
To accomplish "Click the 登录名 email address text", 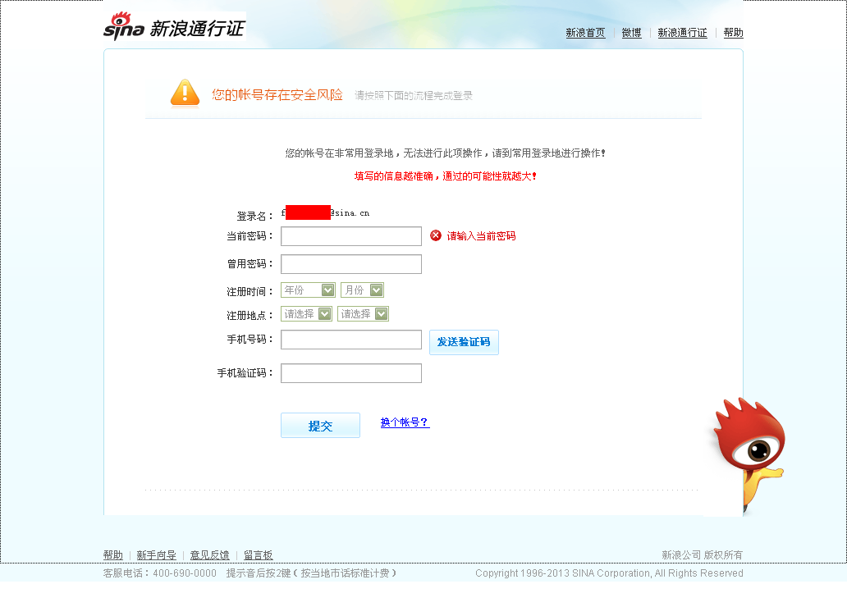I will tap(325, 212).
